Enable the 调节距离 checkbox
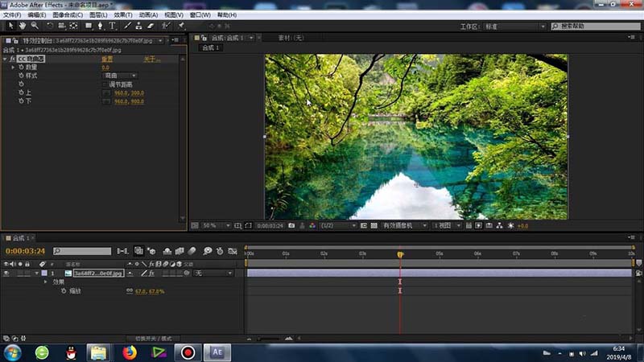Viewport: 644px width, 362px height. coord(105,84)
